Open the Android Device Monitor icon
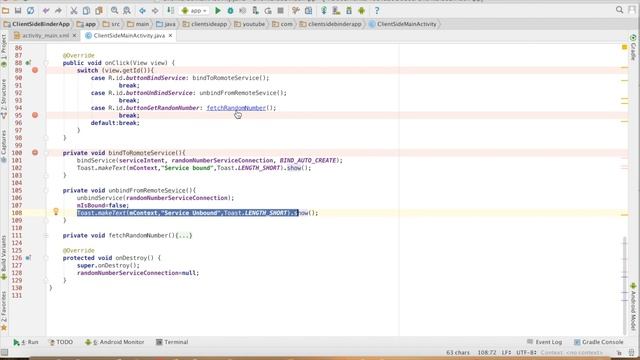Viewport: 640px width, 360px height. tap(361, 10)
